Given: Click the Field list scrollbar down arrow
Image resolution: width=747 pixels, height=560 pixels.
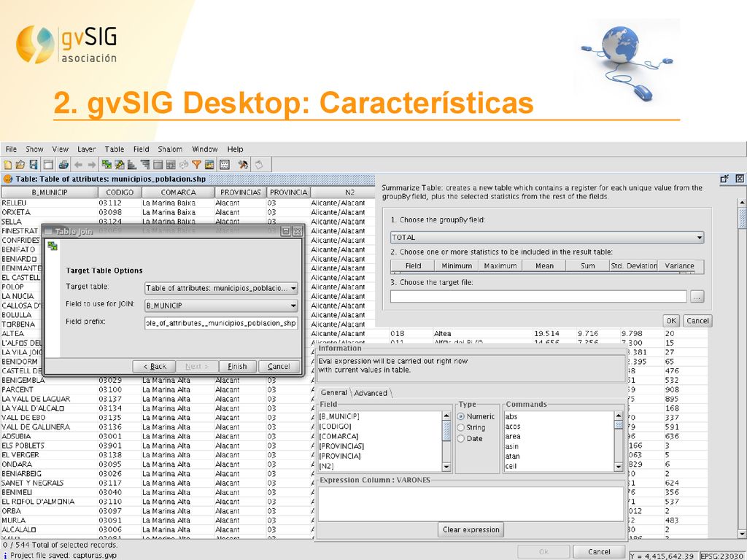Looking at the screenshot, I should (x=446, y=467).
